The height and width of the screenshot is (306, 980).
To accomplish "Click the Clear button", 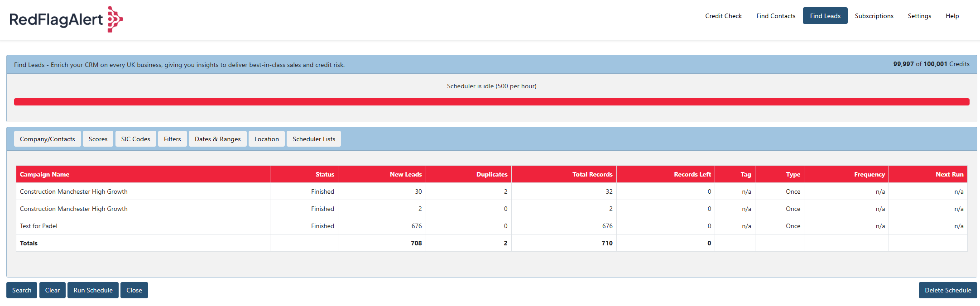I will pos(53,290).
